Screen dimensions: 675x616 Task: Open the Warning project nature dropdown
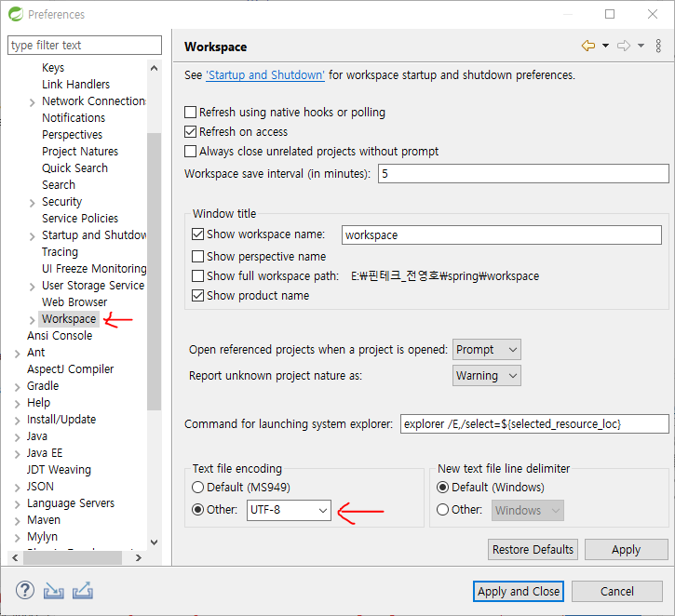[x=486, y=376]
